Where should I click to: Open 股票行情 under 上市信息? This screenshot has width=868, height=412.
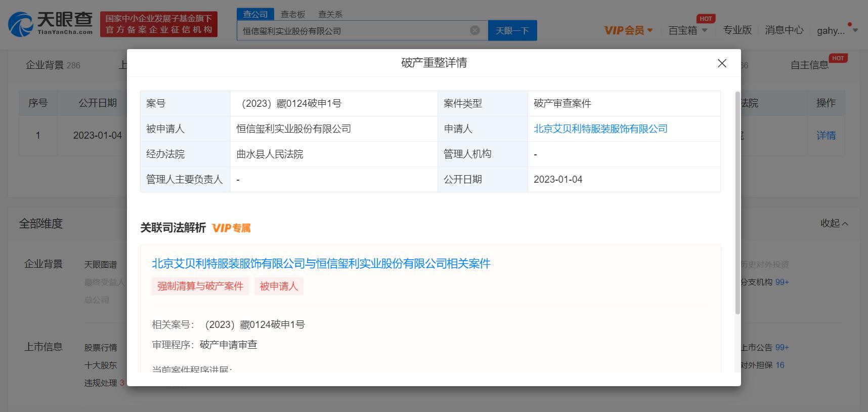(100, 347)
